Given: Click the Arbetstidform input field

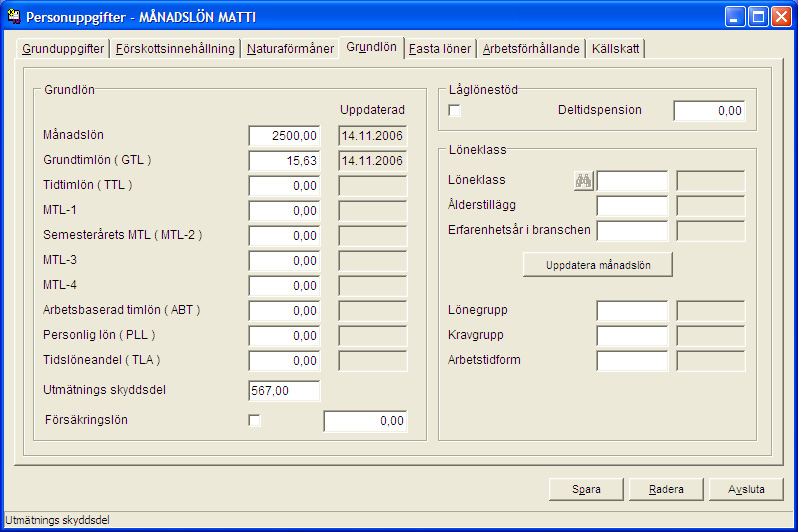Looking at the screenshot, I should pos(632,360).
